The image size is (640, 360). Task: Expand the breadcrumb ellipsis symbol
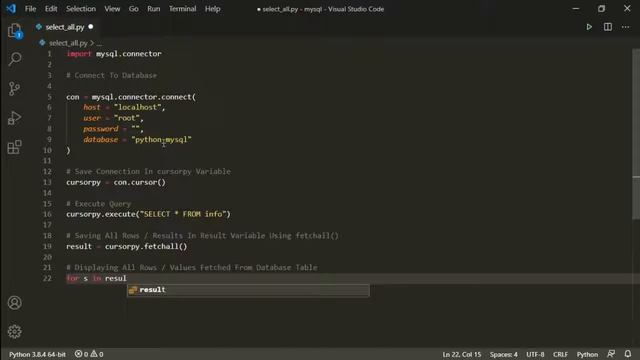pyautogui.click(x=99, y=43)
